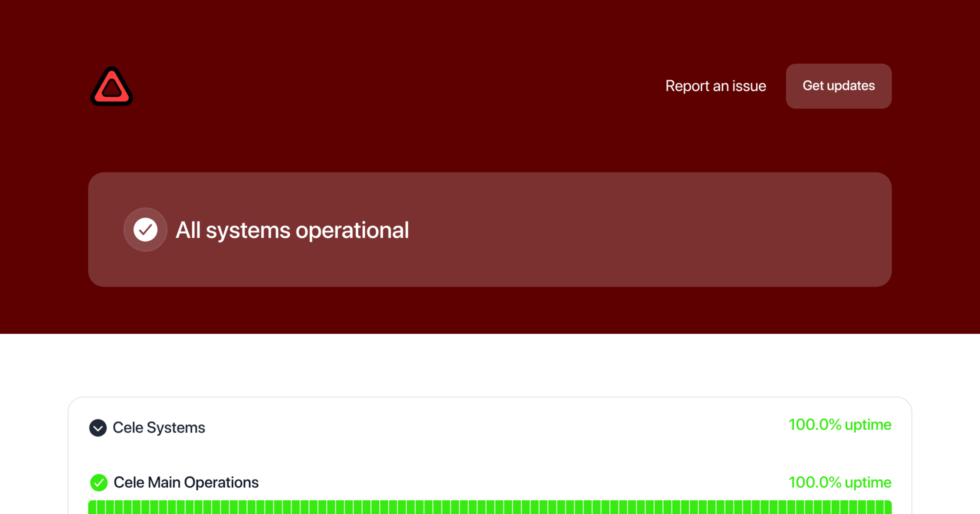Click the Get updates button

point(838,86)
